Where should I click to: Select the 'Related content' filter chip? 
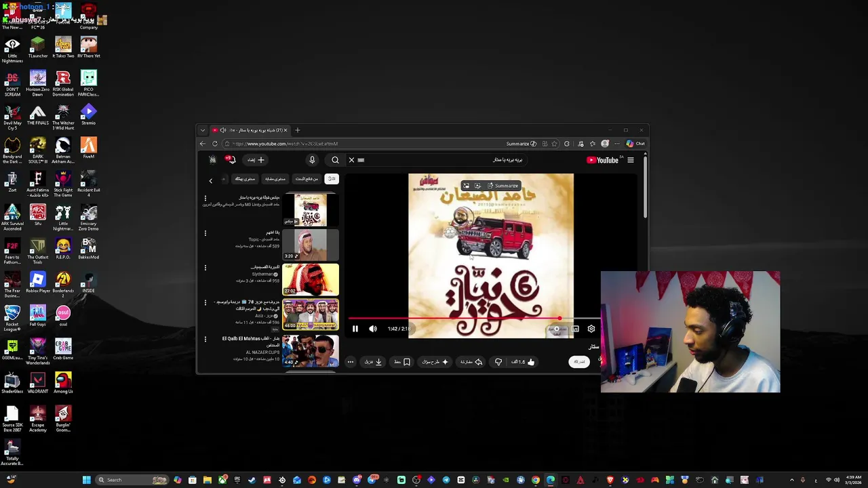275,179
